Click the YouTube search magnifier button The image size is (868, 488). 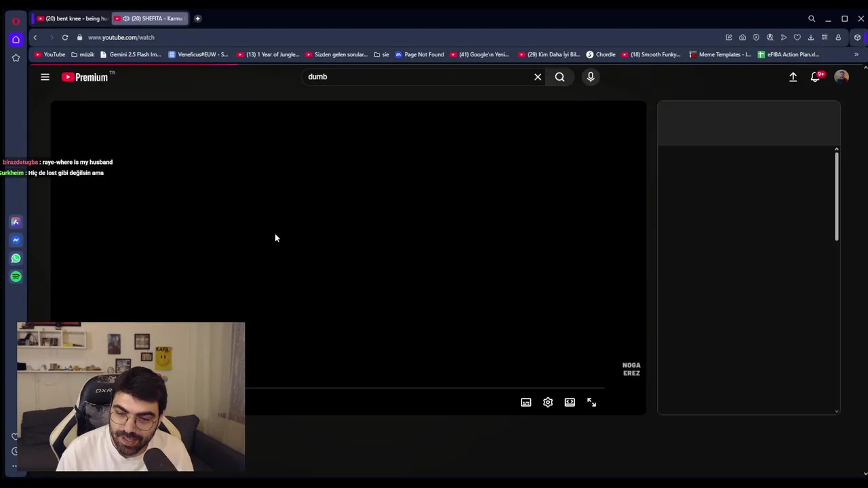559,77
